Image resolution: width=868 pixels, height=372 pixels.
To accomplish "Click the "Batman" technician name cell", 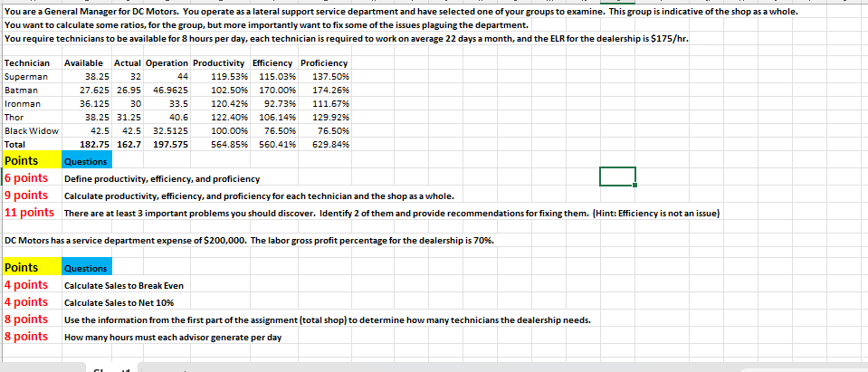I will tap(31, 90).
